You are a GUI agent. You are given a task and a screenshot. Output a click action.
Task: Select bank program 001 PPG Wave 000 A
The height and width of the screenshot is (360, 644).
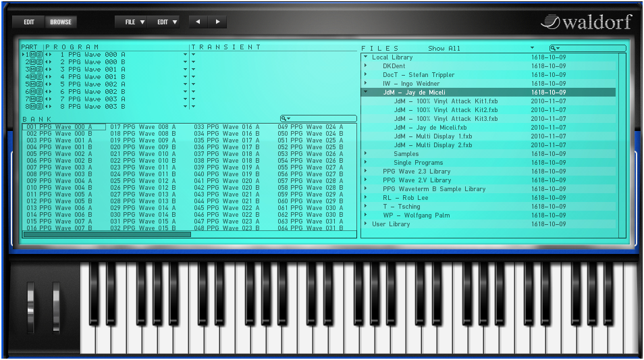63,127
